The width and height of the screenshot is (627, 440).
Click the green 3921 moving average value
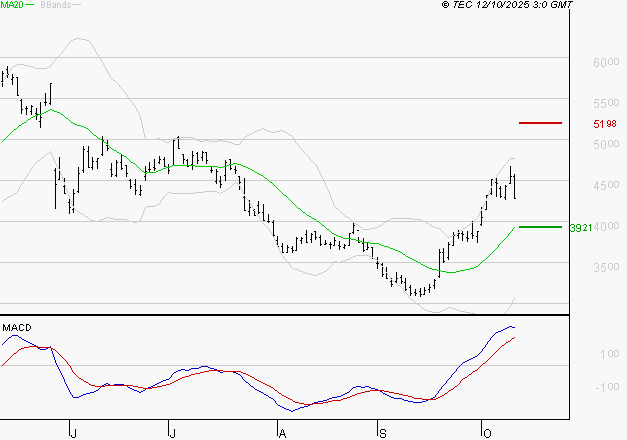pyautogui.click(x=581, y=228)
